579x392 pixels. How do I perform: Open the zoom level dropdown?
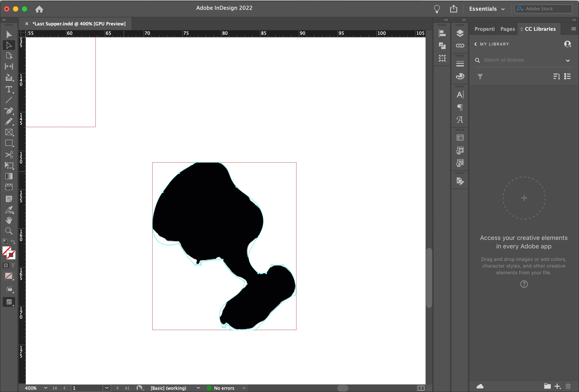pos(45,388)
